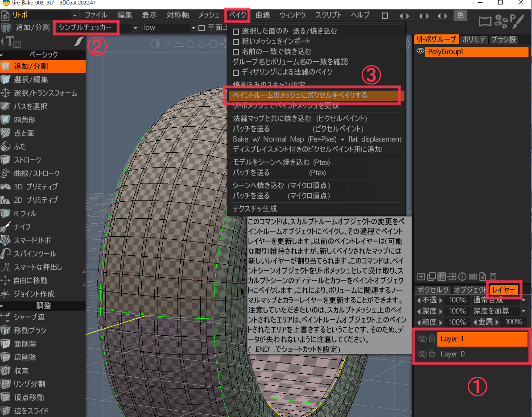Click the add new layer icon

[x=421, y=276]
